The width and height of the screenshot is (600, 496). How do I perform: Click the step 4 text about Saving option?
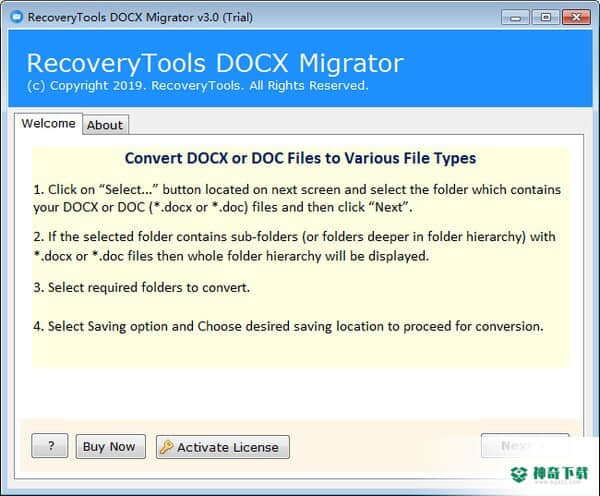coord(288,326)
